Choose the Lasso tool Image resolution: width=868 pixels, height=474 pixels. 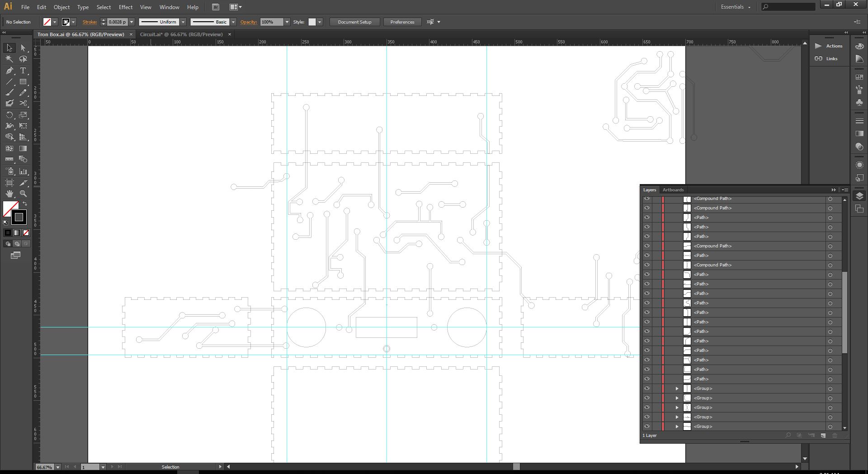(23, 59)
